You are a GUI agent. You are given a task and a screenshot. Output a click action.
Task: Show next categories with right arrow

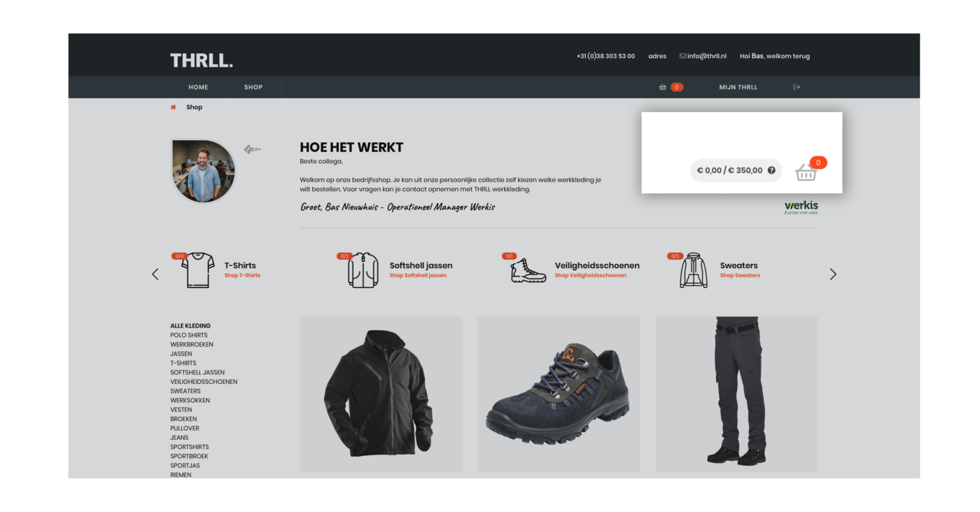pos(833,275)
